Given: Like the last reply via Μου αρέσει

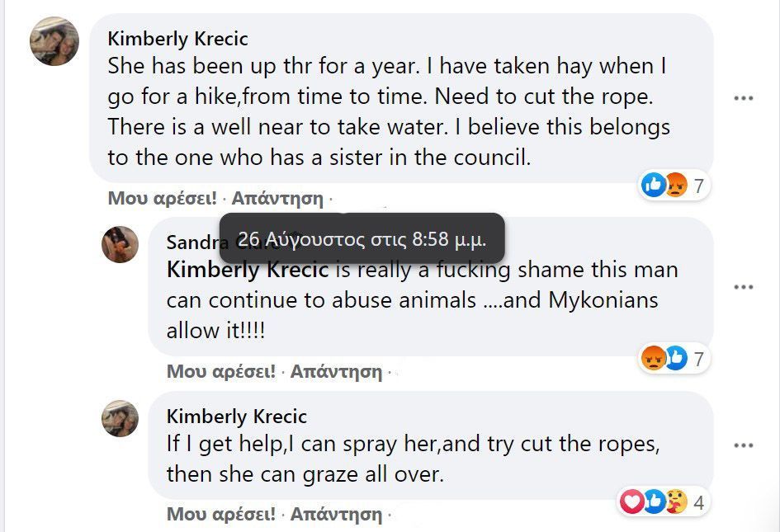Looking at the screenshot, I should [x=220, y=514].
